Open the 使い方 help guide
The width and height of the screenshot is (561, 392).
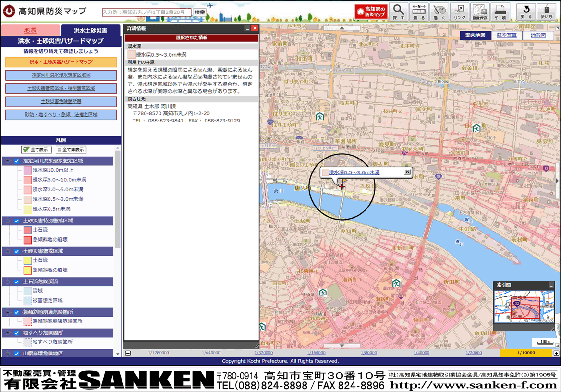tap(546, 12)
